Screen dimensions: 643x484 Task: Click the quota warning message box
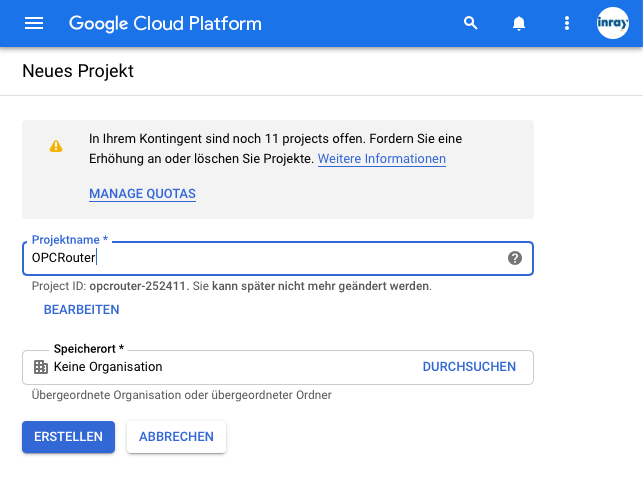tap(278, 169)
